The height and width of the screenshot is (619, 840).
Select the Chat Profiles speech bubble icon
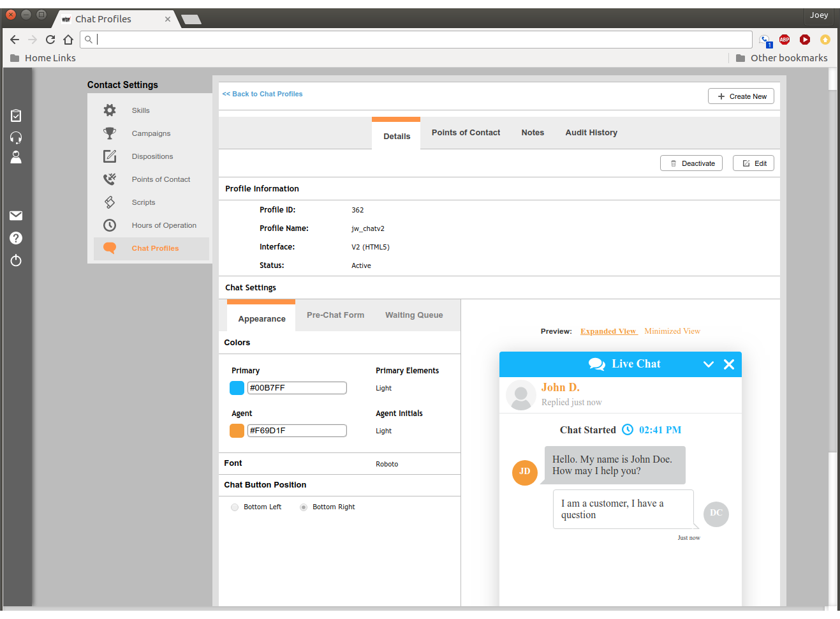(x=109, y=248)
